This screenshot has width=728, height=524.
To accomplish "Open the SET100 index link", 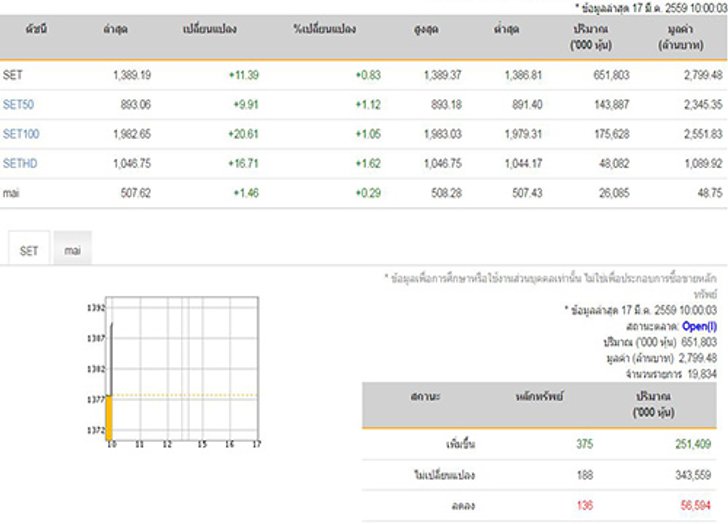I will [x=21, y=134].
